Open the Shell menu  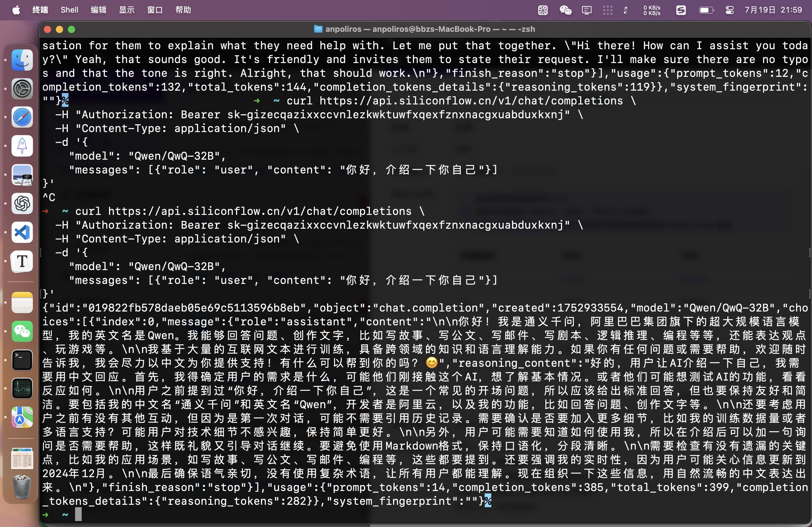point(69,10)
